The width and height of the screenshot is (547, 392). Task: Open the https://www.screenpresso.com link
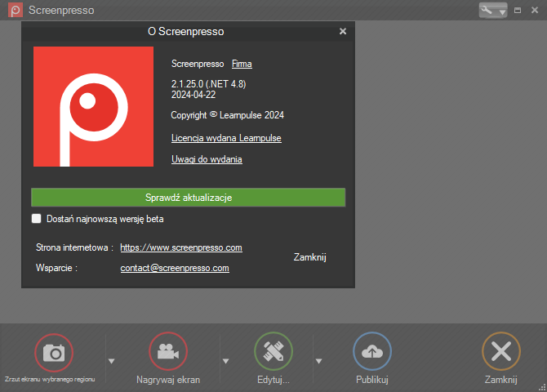pos(181,247)
